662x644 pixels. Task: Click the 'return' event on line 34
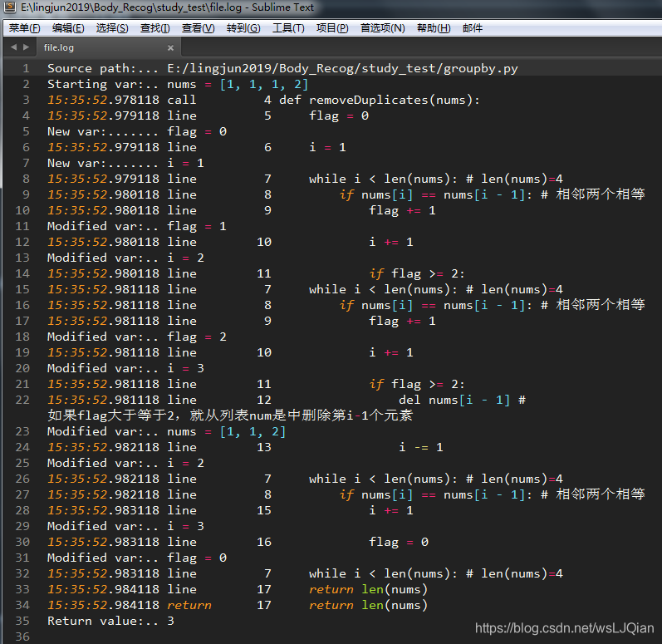[x=189, y=605]
